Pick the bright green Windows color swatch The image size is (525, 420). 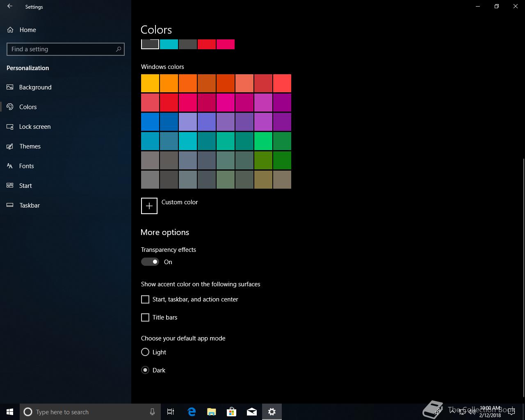pyautogui.click(x=263, y=141)
